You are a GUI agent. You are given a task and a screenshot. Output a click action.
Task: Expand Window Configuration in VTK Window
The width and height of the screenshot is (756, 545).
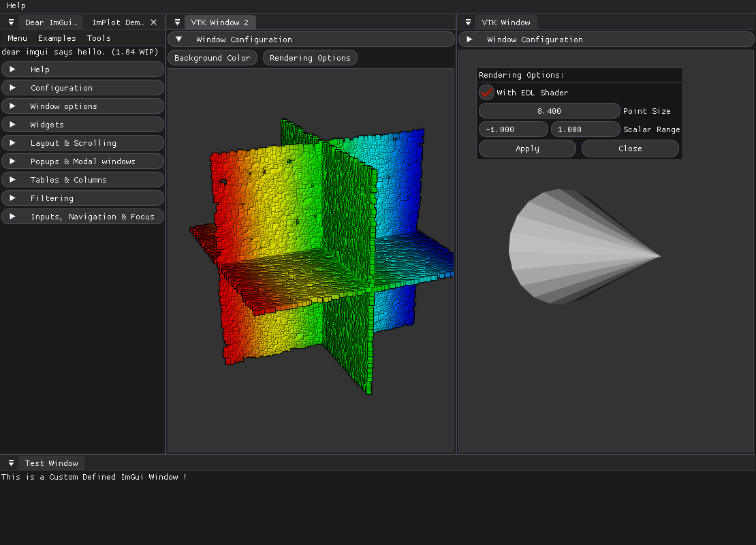pos(606,40)
